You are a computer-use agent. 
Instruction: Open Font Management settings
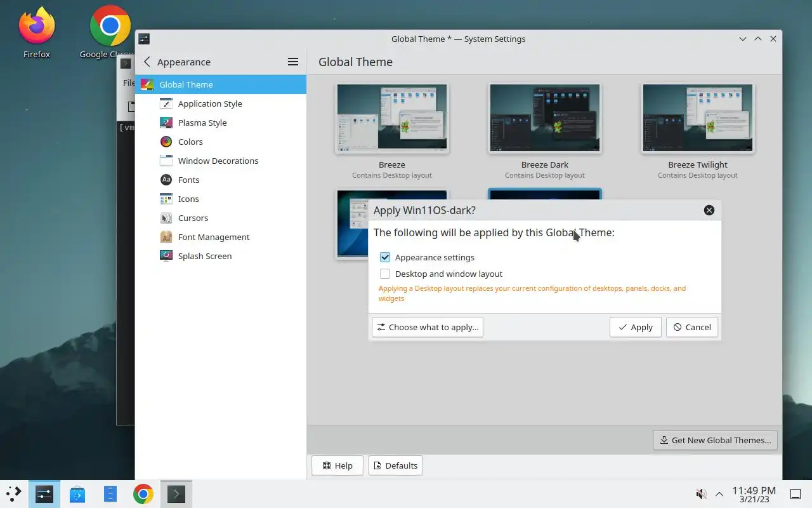(x=221, y=237)
